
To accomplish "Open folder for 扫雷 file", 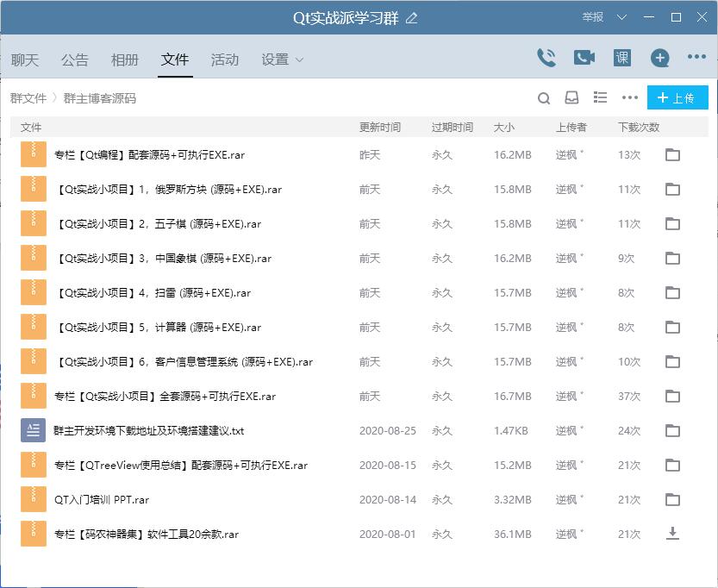I will pos(672,292).
